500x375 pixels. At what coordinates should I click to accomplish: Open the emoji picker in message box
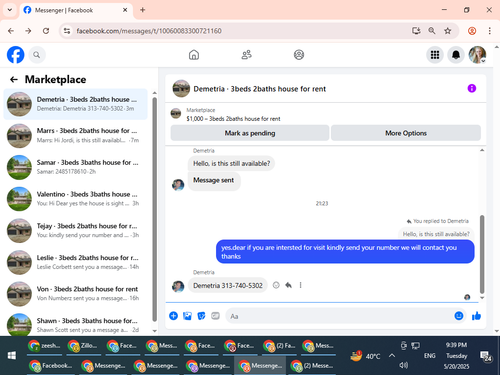click(459, 316)
